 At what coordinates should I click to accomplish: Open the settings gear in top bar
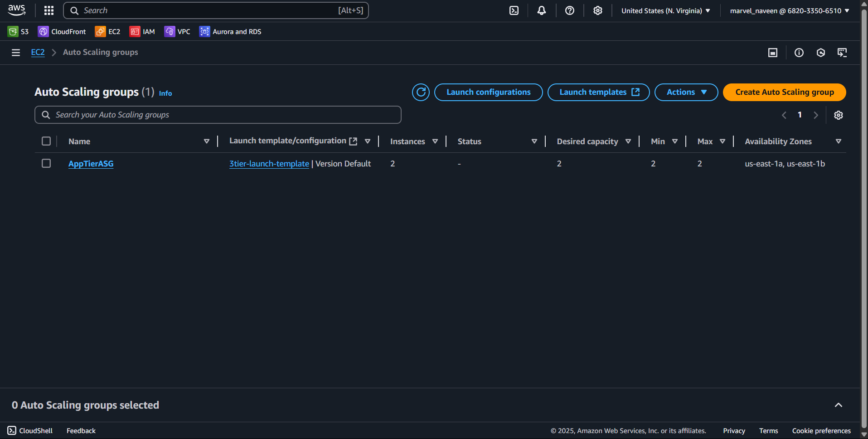click(x=598, y=10)
